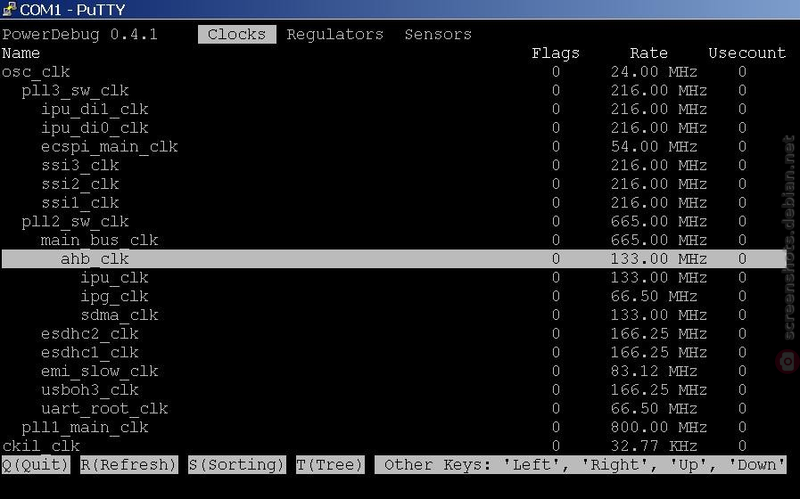
Task: Click the 24.00 MHz rate value
Action: (654, 72)
